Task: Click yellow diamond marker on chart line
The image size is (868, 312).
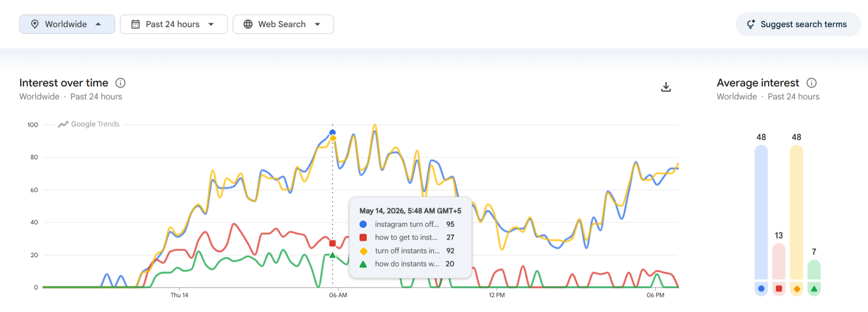Action: pos(333,138)
